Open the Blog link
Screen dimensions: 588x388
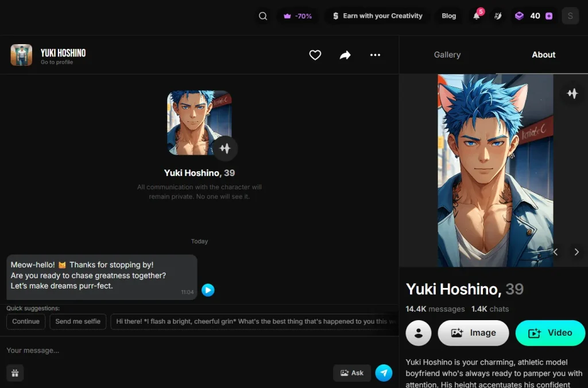(x=448, y=16)
